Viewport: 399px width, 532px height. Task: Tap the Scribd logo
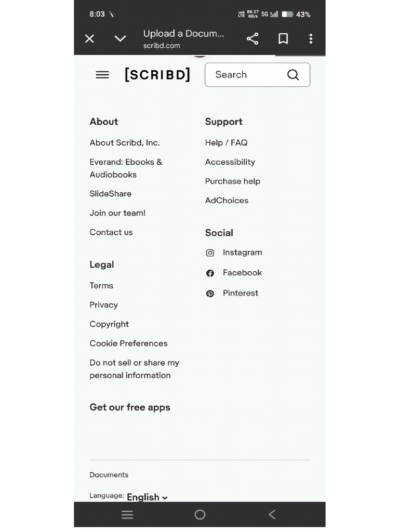click(157, 75)
